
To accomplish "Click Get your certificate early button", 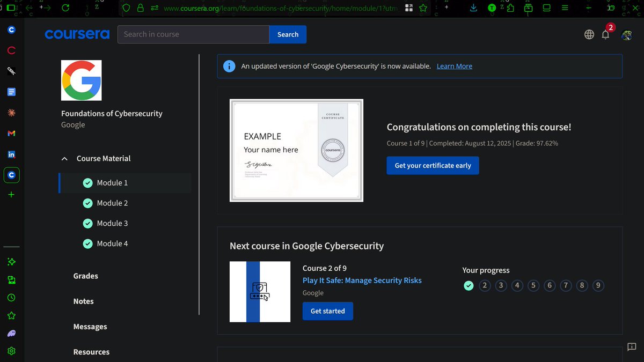I will (433, 165).
